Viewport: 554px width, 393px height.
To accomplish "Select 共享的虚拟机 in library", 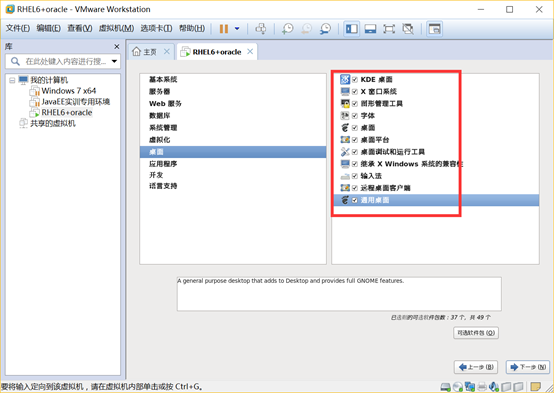I will click(x=53, y=123).
